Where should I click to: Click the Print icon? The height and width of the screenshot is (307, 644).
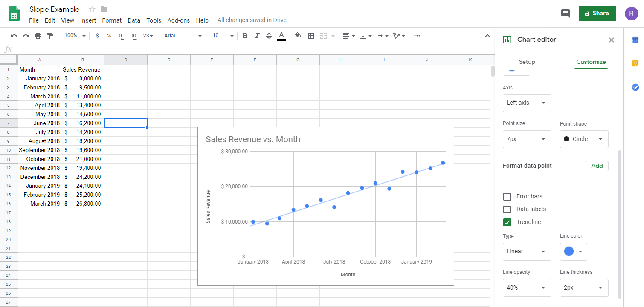click(38, 36)
